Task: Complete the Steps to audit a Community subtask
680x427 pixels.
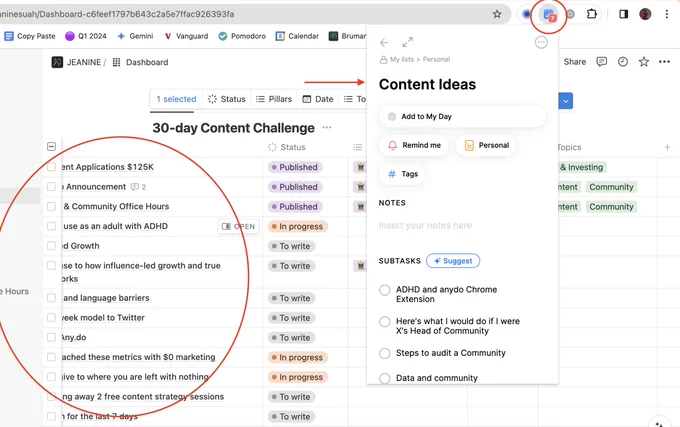Action: pyautogui.click(x=385, y=353)
